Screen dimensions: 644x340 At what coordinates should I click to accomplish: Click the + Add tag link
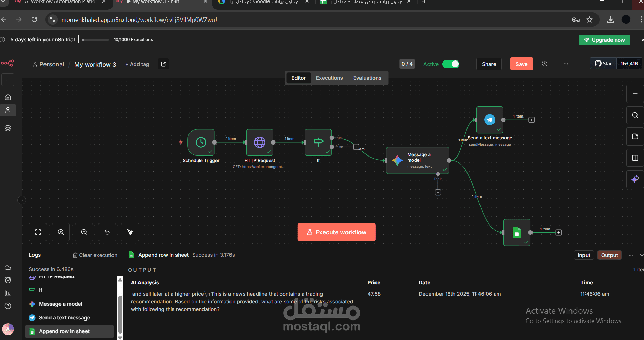tap(137, 64)
